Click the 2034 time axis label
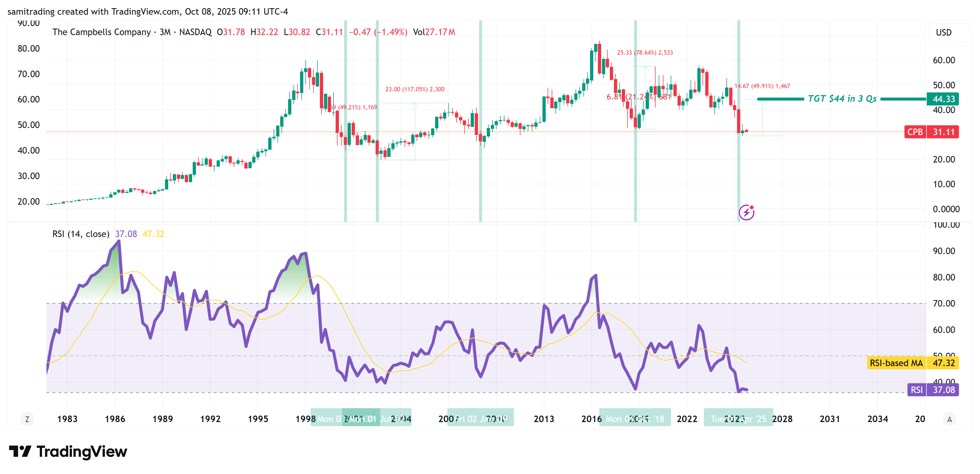This screenshot has height=474, width=980. pyautogui.click(x=878, y=419)
